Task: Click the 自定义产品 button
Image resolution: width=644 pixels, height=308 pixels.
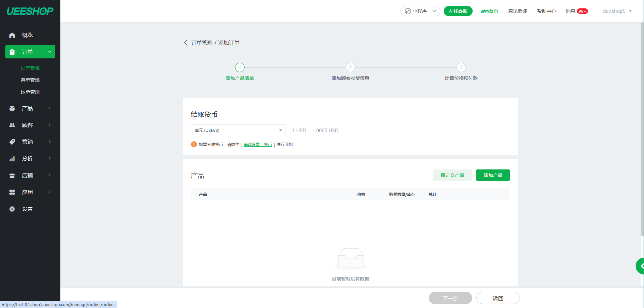Action: pyautogui.click(x=452, y=175)
